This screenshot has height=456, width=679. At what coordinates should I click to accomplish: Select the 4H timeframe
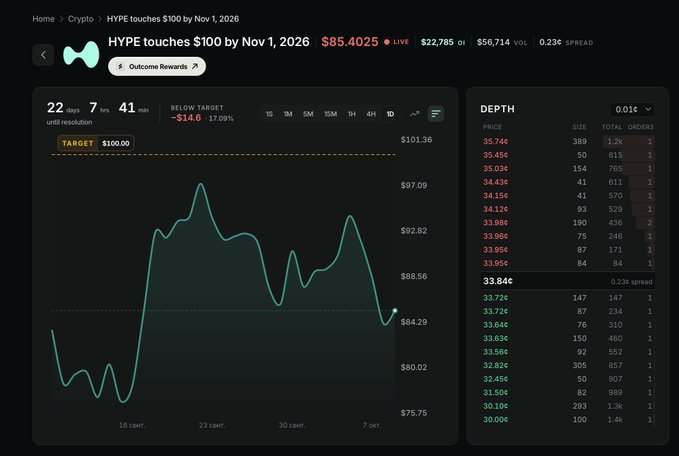point(371,114)
